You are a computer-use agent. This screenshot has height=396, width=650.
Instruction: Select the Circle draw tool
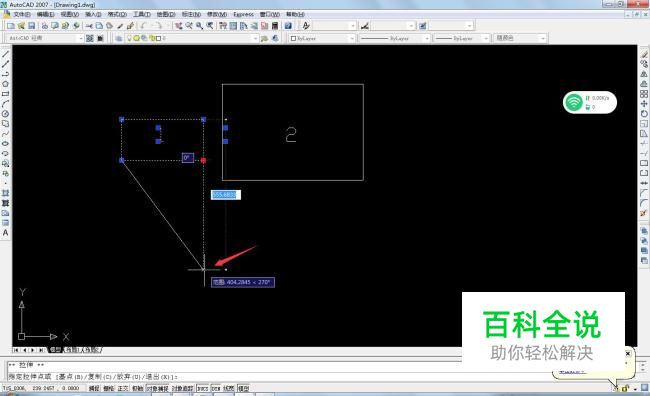click(x=5, y=114)
